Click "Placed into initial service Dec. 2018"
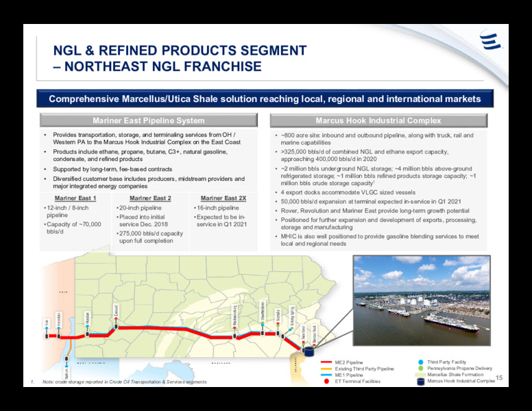The height and width of the screenshot is (411, 532). click(x=143, y=221)
